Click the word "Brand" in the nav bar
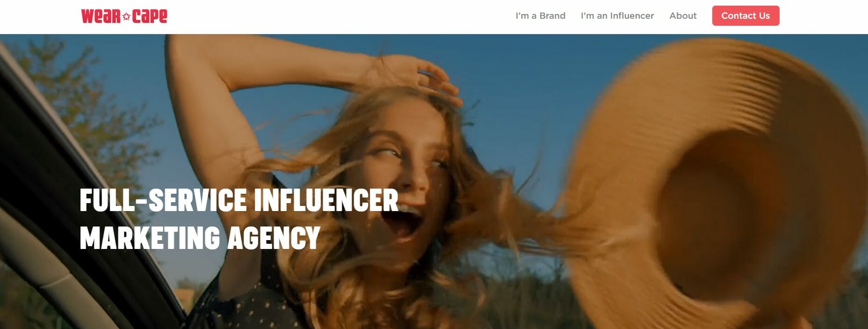This screenshot has width=868, height=329. coord(552,15)
